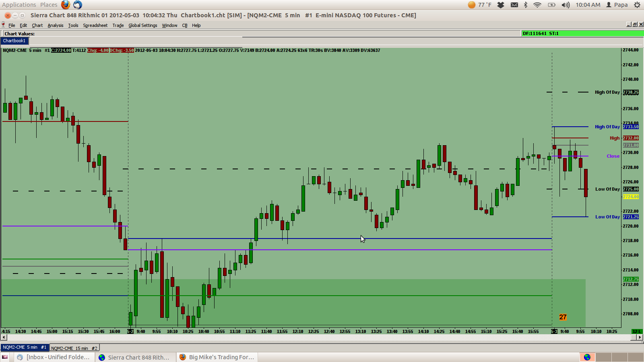Image resolution: width=644 pixels, height=362 pixels.
Task: Close the Sierra Chart main window
Action: pyautogui.click(x=8, y=15)
